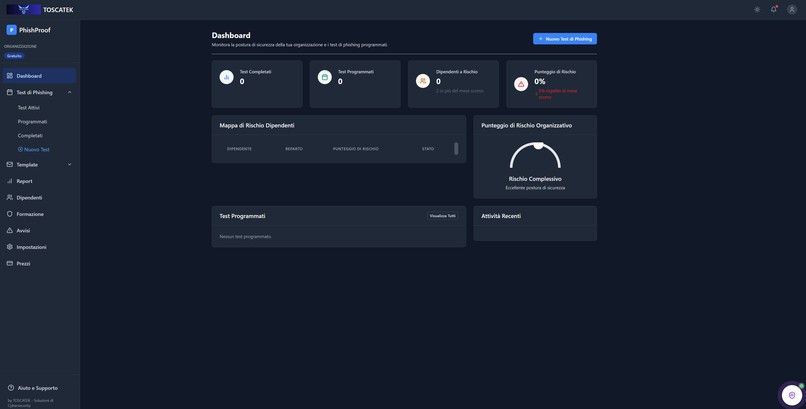The image size is (806, 409).
Task: Click the STATO column header
Action: pyautogui.click(x=428, y=149)
